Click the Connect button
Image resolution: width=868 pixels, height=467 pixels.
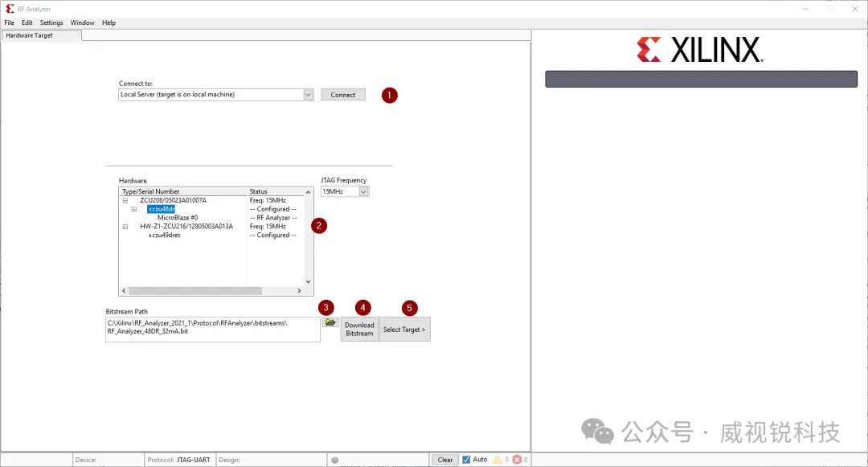[x=342, y=94]
